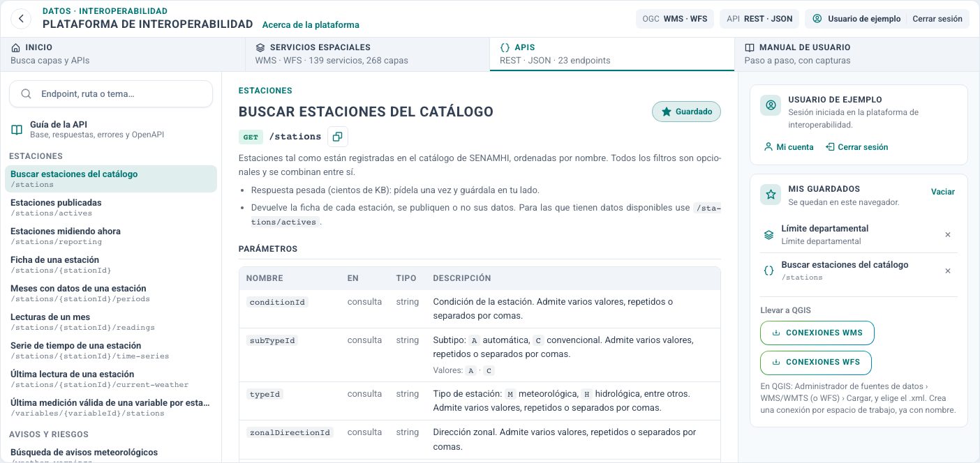
Task: Click the Estaciones breadcrumb above the title
Action: point(265,91)
